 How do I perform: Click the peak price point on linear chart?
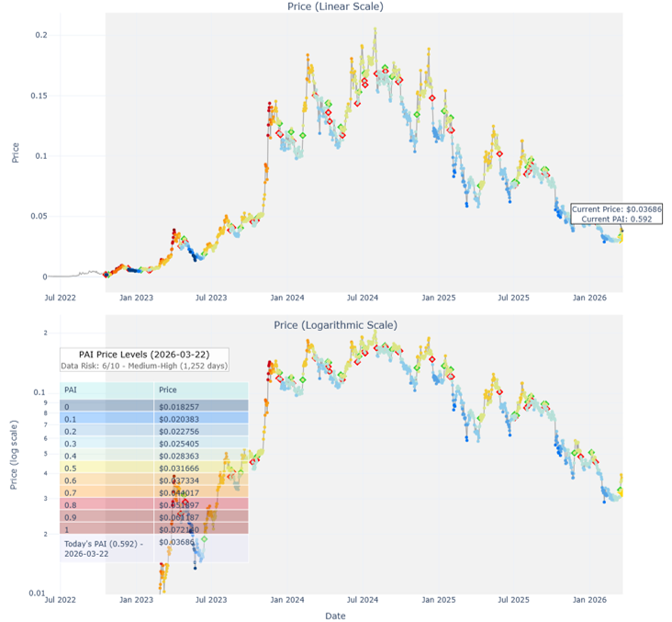click(x=375, y=29)
